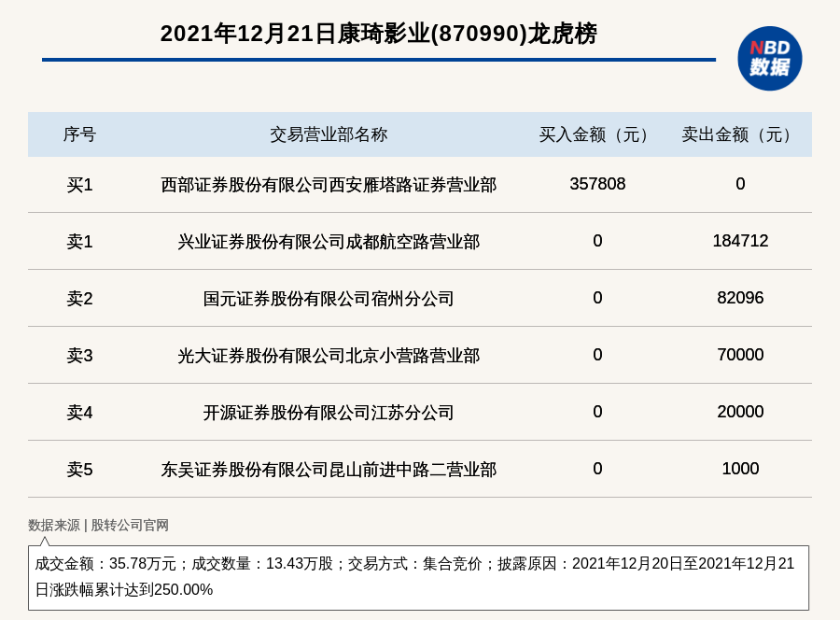Click the 卖5 row label
Image resolution: width=840 pixels, height=620 pixels.
pyautogui.click(x=79, y=470)
